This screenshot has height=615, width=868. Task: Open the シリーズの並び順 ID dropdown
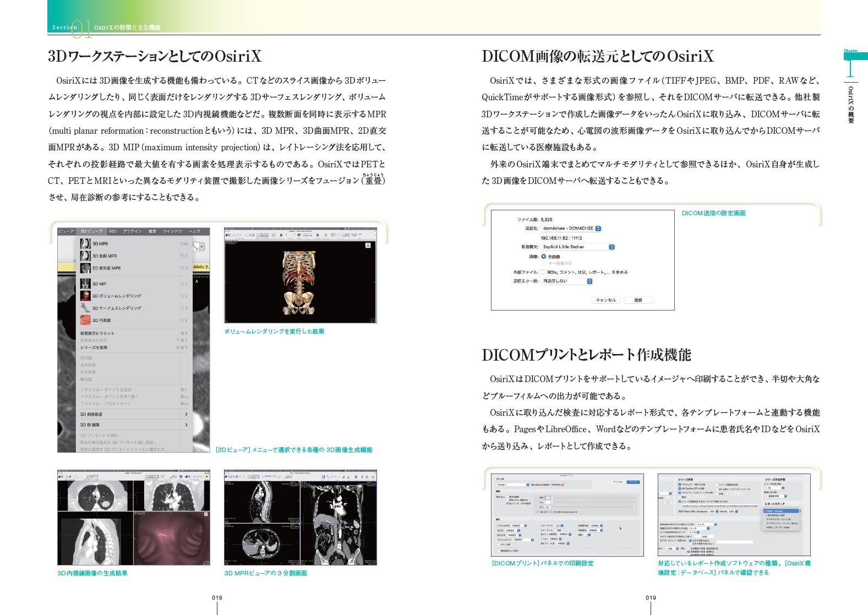pos(776,488)
